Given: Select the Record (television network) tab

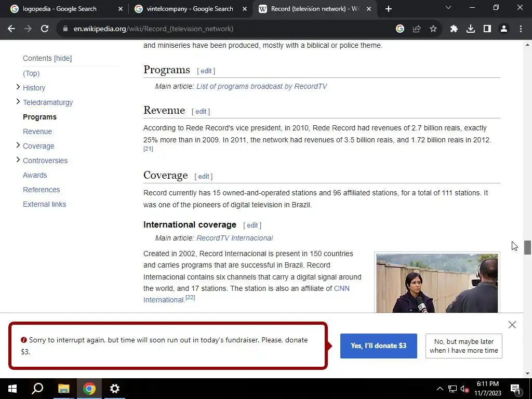Looking at the screenshot, I should (x=314, y=9).
